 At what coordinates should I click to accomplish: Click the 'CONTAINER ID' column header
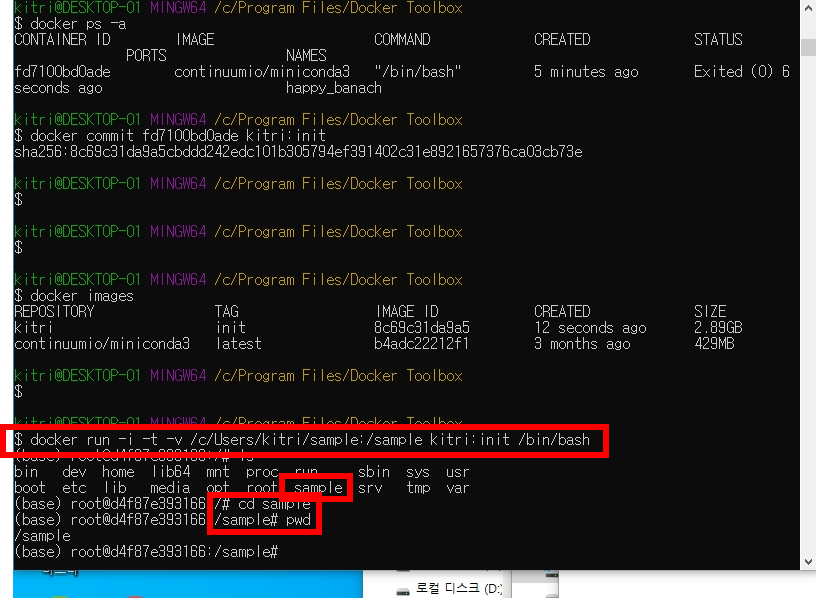(x=62, y=40)
